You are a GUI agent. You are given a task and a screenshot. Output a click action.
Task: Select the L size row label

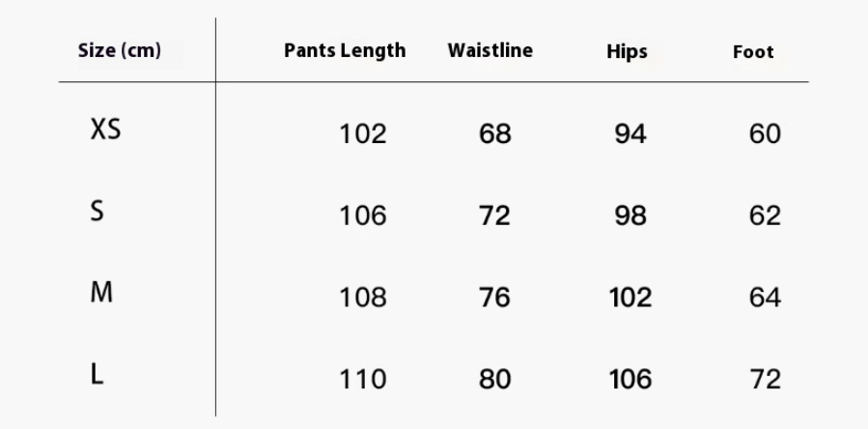click(97, 375)
